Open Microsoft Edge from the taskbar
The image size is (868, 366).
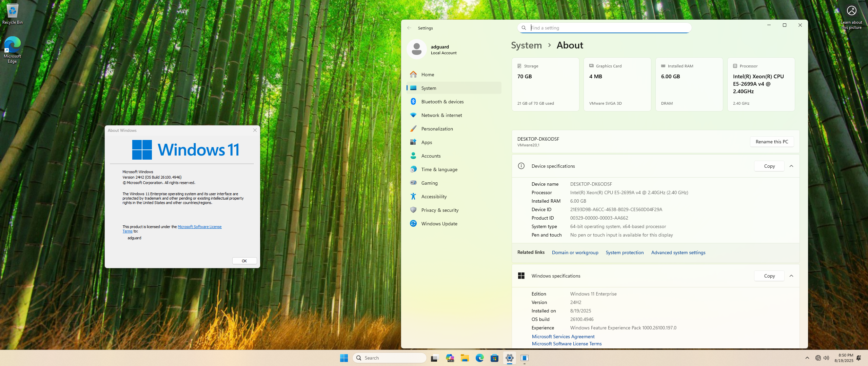[480, 358]
